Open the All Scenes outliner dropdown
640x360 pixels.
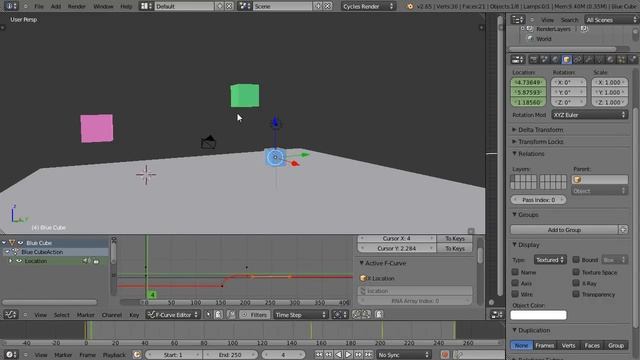tap(611, 20)
